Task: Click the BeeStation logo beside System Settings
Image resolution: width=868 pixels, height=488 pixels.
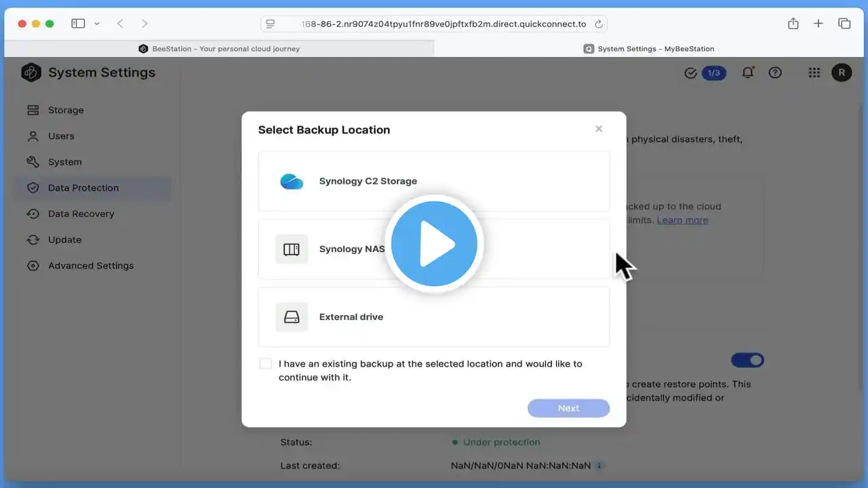Action: point(31,73)
